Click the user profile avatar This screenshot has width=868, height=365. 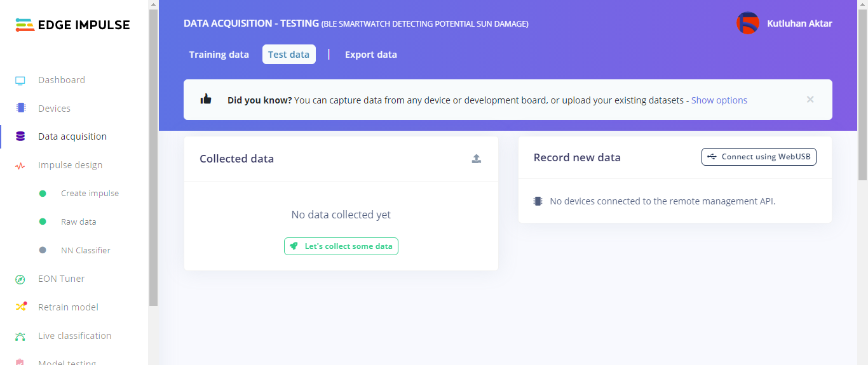(x=747, y=23)
